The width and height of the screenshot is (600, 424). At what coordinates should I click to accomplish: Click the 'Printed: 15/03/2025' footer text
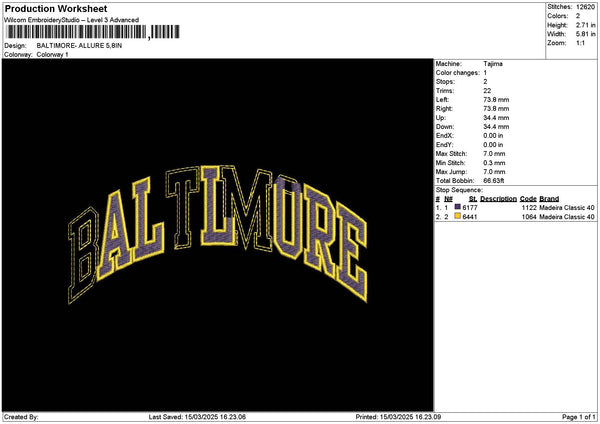tap(398, 417)
